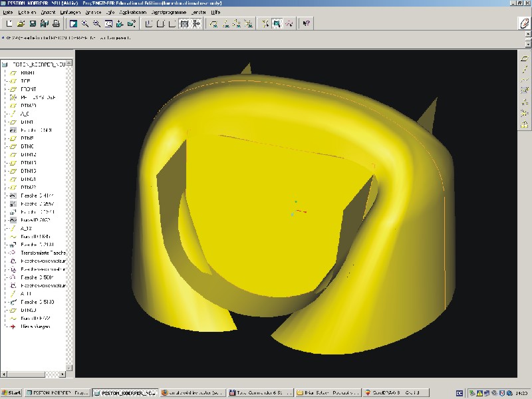
Task: Click the Windows Start button
Action: click(11, 392)
